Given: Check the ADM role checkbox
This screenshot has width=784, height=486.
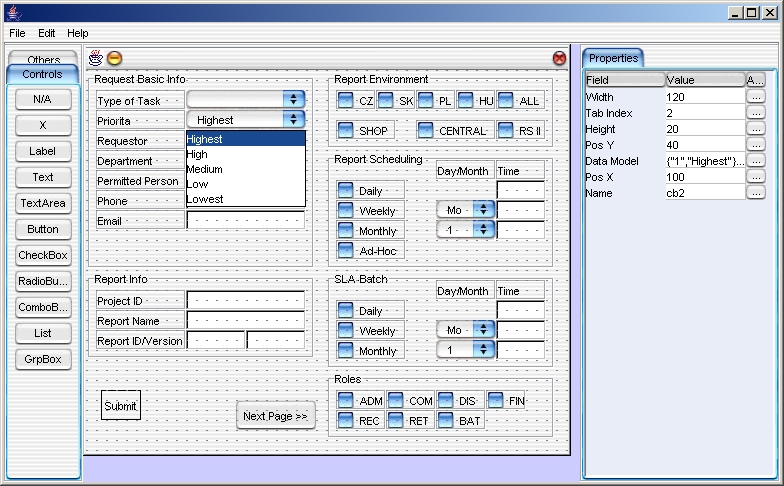Looking at the screenshot, I should 346,401.
